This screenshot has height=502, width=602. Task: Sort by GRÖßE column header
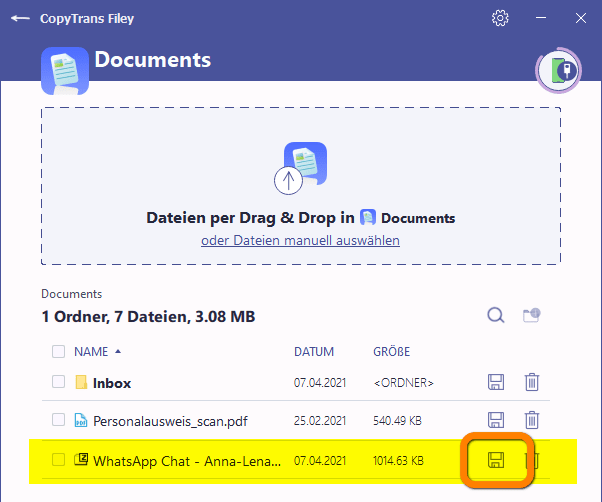pos(391,352)
